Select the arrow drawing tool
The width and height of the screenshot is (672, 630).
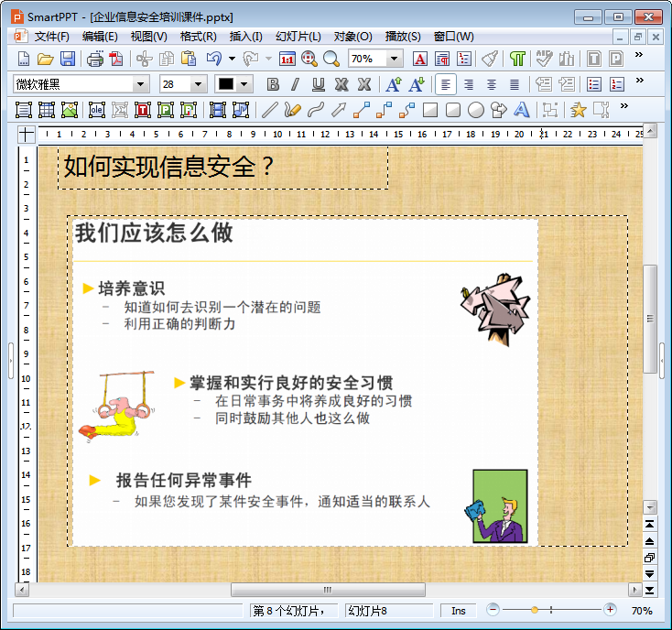click(339, 110)
